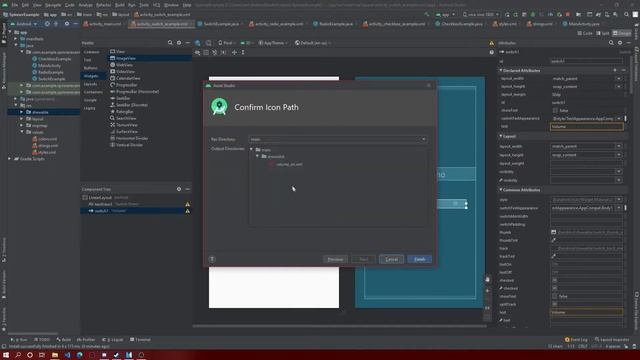Collapse the Declared Attributes section

(501, 70)
